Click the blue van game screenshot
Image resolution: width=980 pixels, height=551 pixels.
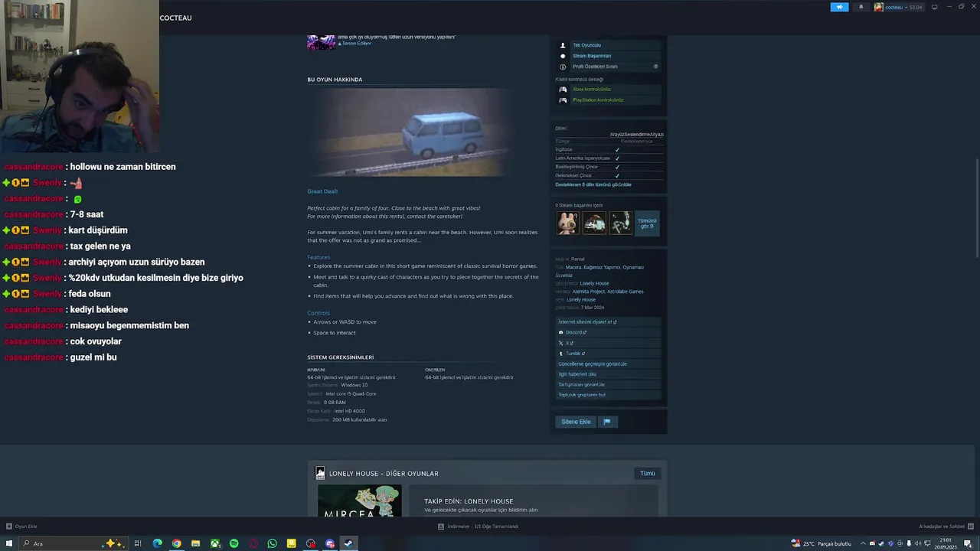411,132
